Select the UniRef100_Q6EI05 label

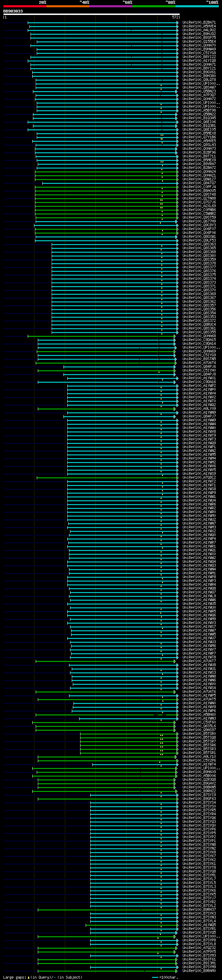(x=199, y=129)
